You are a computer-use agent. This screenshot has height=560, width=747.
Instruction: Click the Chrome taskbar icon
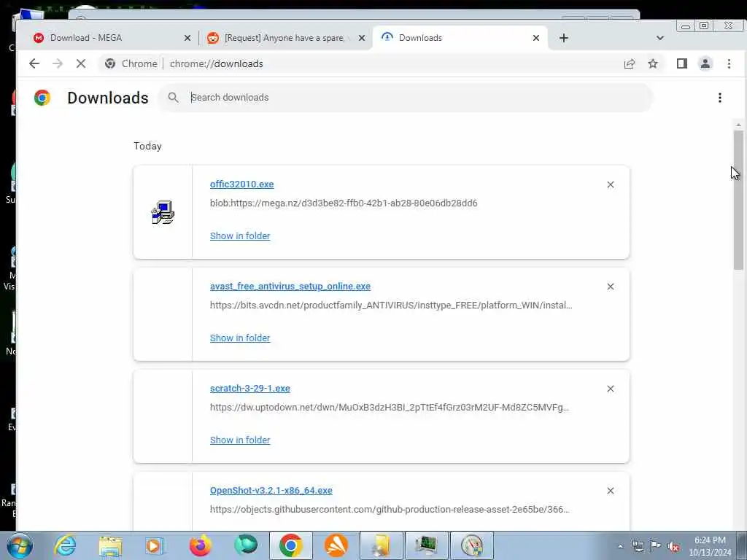coord(290,545)
